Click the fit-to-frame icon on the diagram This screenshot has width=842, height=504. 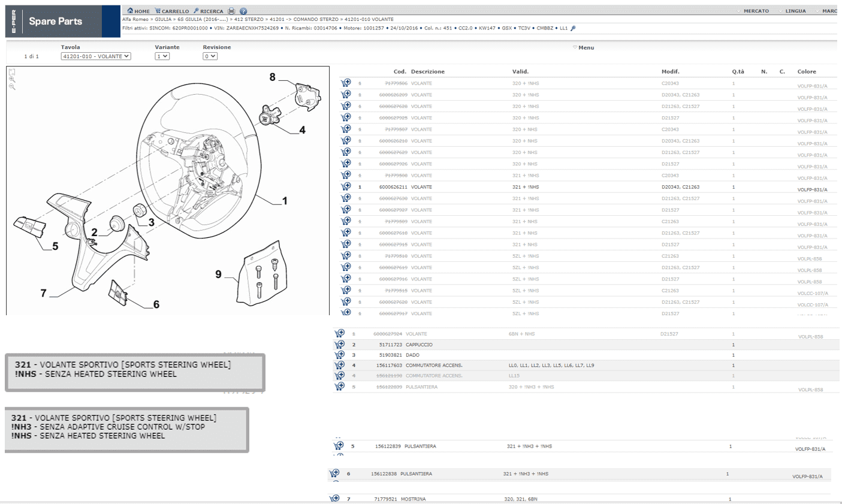tap(12, 72)
